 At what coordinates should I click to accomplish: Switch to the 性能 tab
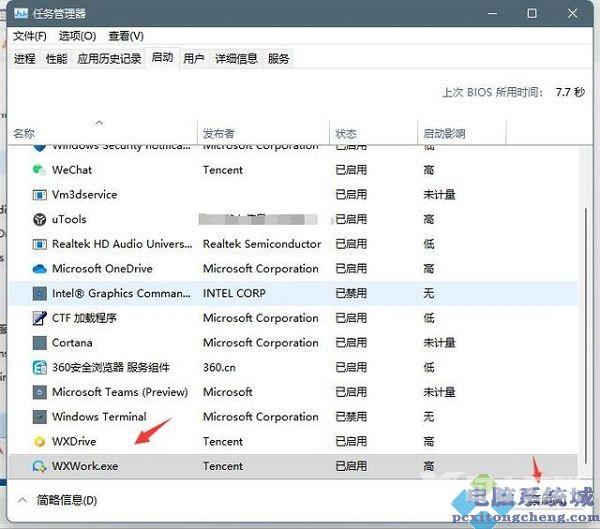56,59
